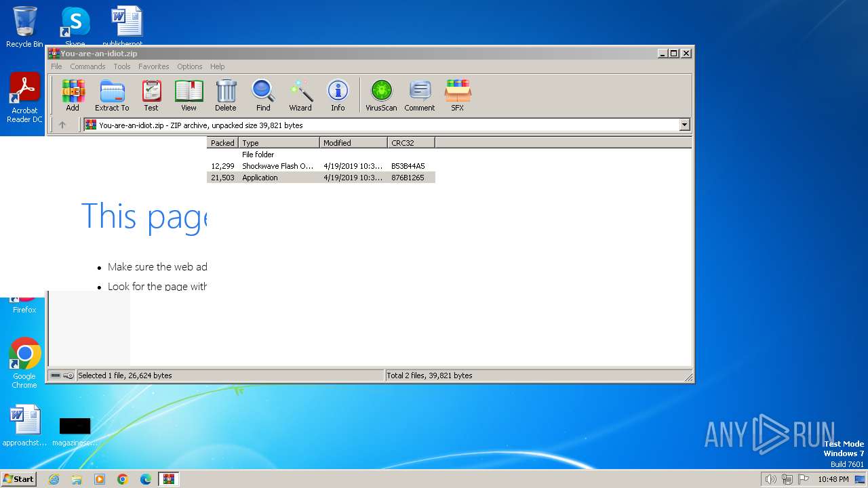The width and height of the screenshot is (868, 488).
Task: Select the Application file row
Action: [321, 178]
